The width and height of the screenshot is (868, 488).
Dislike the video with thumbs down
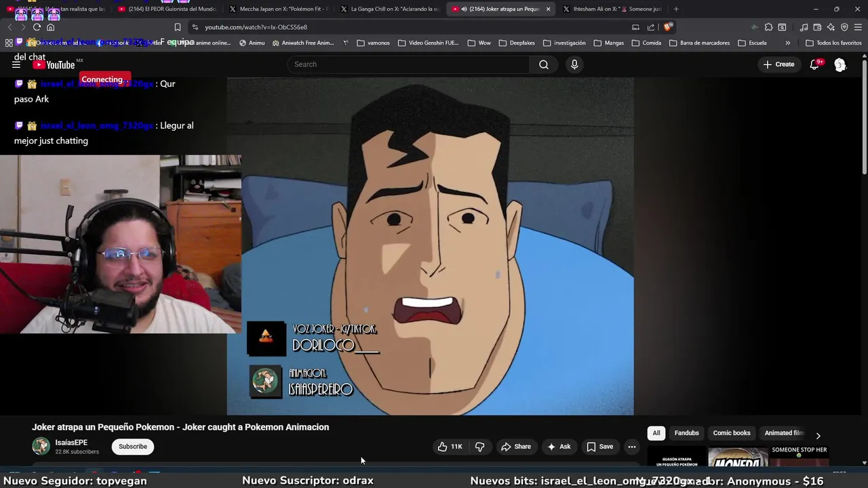pos(479,447)
